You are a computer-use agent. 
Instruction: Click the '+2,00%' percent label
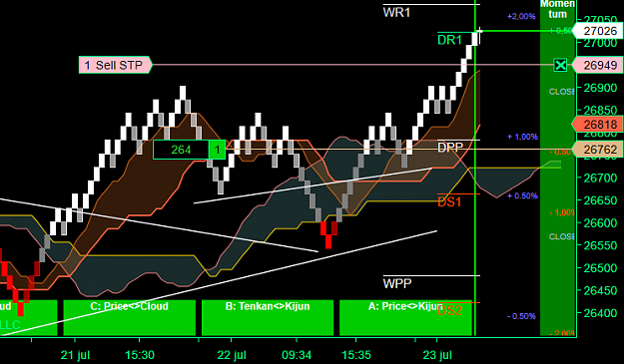pos(521,16)
